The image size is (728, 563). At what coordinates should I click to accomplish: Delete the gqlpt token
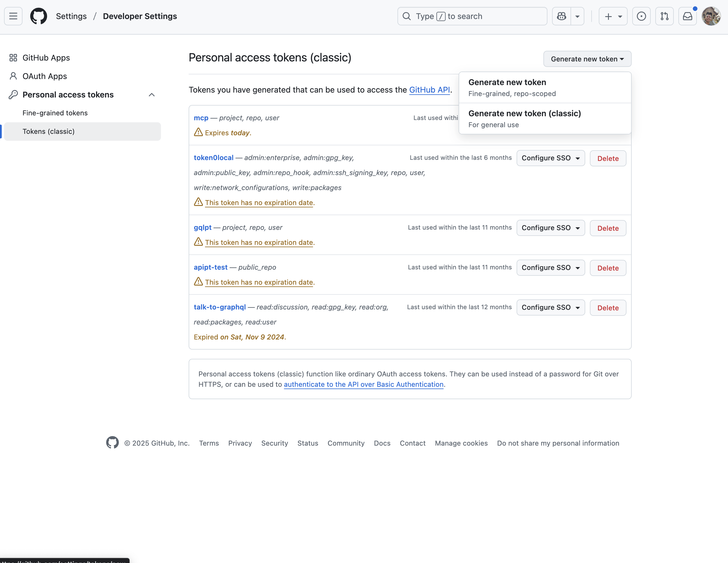608,228
